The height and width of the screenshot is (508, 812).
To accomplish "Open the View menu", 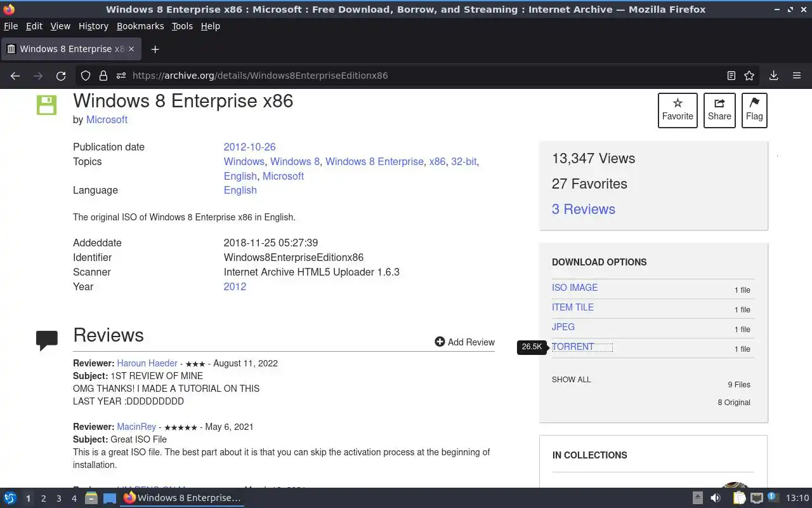I will [60, 26].
